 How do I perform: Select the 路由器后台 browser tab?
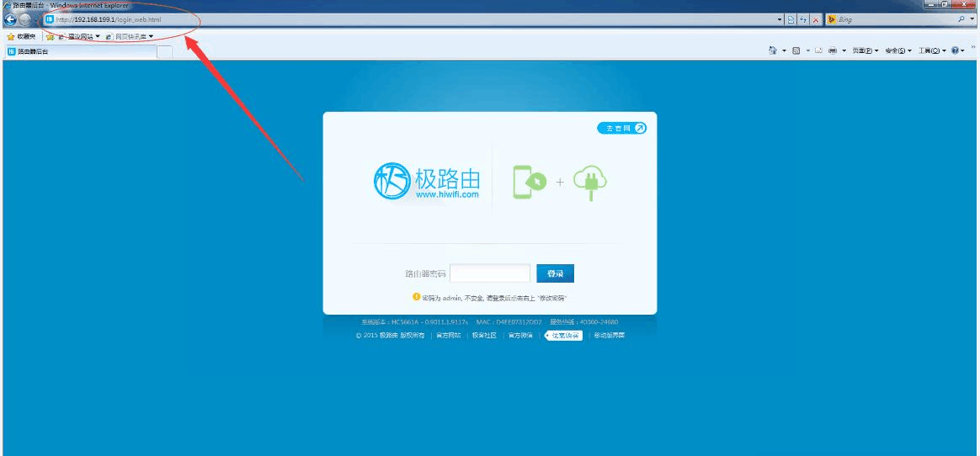pyautogui.click(x=80, y=52)
